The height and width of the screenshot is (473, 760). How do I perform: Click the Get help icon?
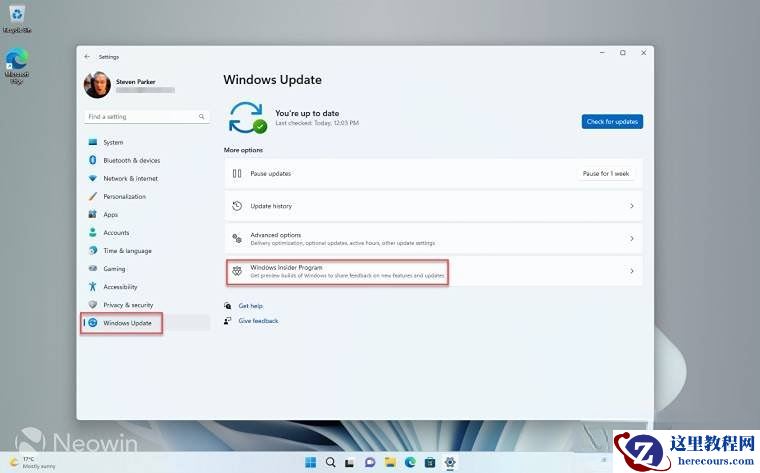point(227,305)
